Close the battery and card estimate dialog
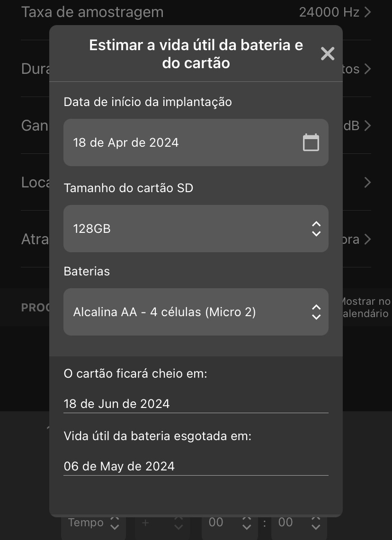This screenshot has width=392, height=540. pyautogui.click(x=328, y=53)
